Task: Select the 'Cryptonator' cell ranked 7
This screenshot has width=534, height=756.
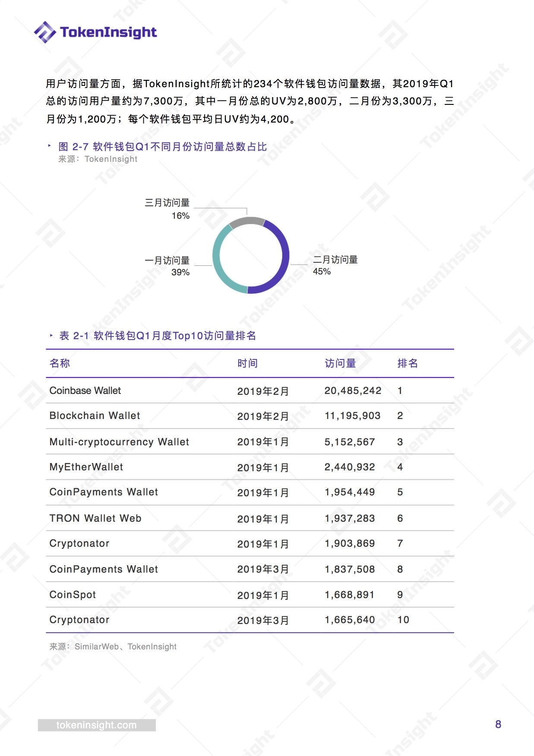Action: point(79,544)
